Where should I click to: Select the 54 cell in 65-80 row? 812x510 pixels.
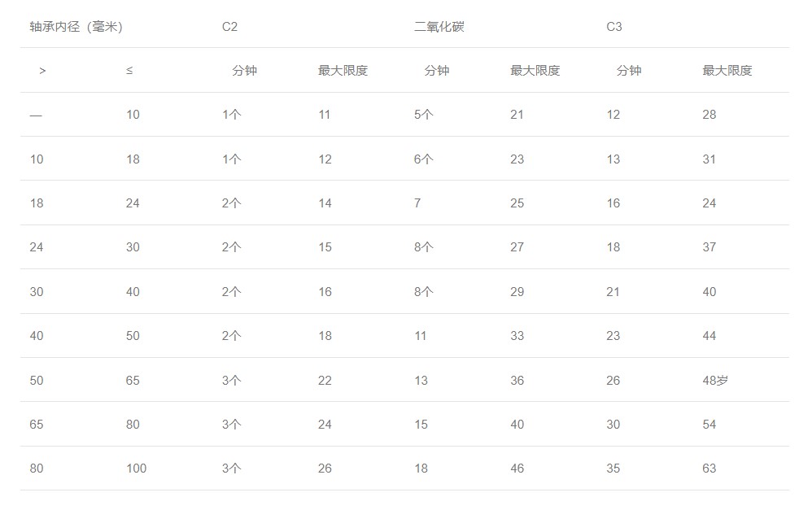coord(709,425)
